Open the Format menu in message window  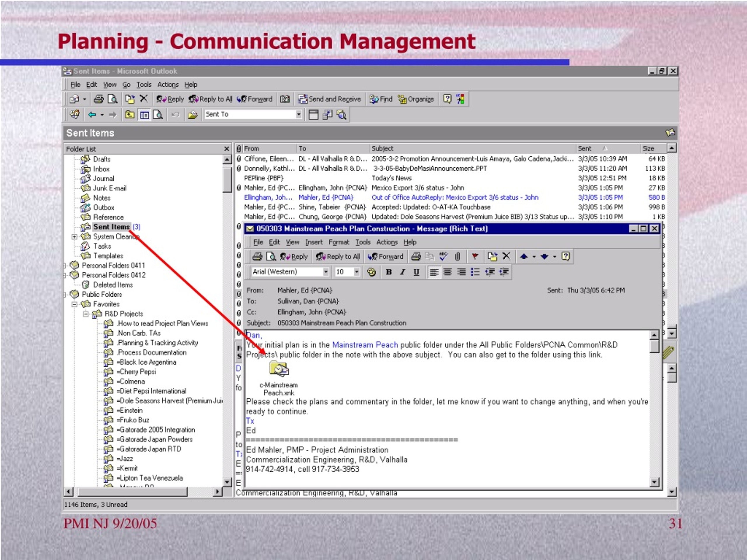[x=339, y=242]
